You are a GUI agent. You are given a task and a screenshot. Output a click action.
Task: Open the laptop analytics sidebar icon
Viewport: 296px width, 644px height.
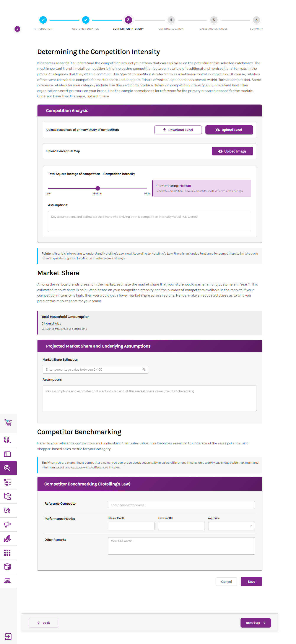tap(8, 581)
